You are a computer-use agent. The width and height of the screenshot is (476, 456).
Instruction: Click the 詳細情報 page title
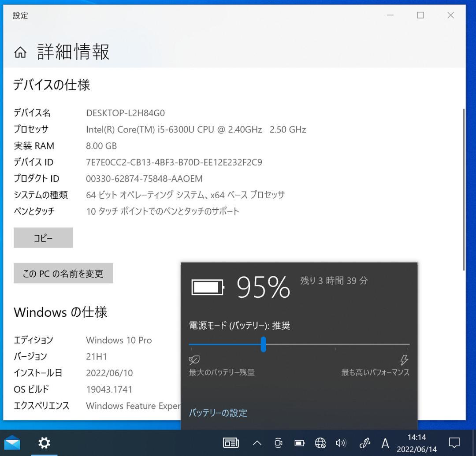point(73,52)
